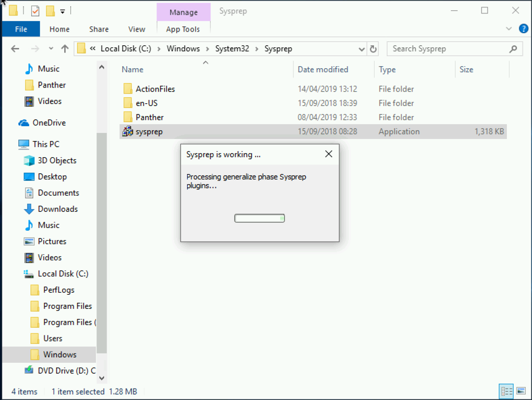The image size is (532, 400).
Task: Refresh the Sysprep folder view
Action: click(373, 49)
